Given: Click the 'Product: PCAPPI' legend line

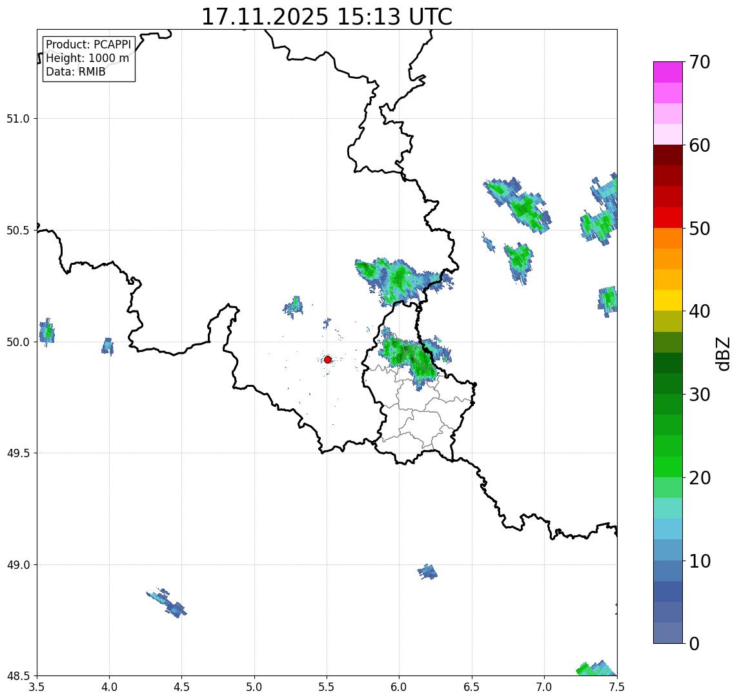Looking at the screenshot, I should click(x=88, y=45).
